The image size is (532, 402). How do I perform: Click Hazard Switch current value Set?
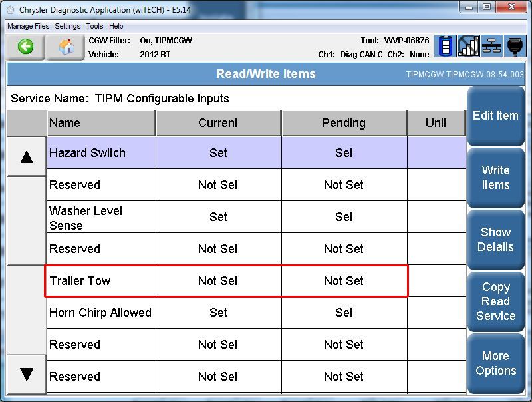[x=218, y=153]
